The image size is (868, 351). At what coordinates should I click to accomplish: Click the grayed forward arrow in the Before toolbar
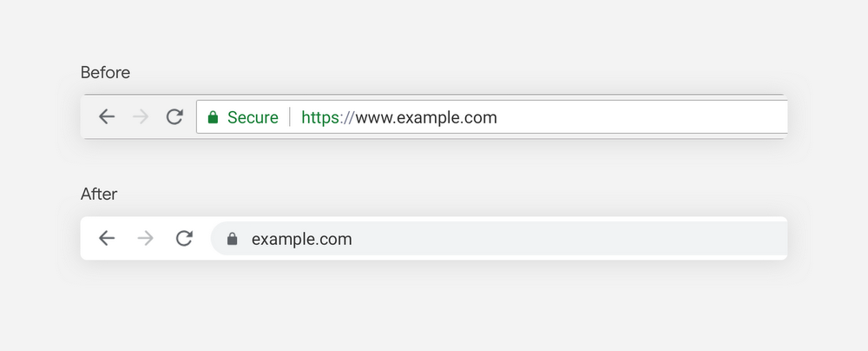point(141,116)
